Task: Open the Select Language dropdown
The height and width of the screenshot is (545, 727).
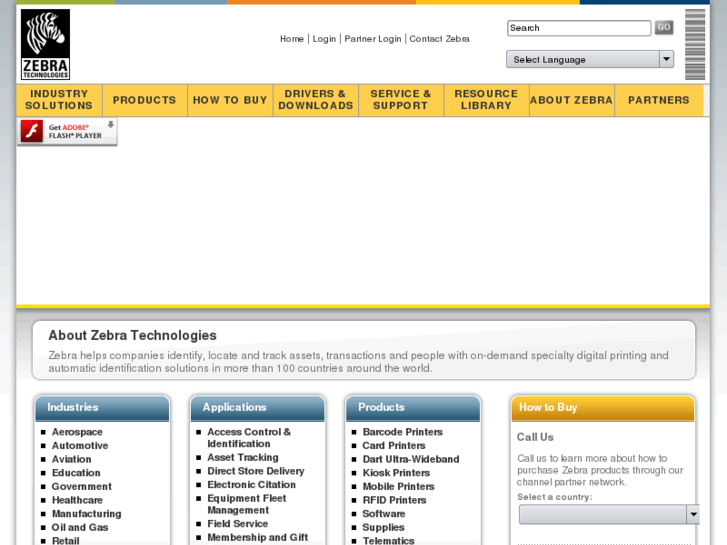Action: pyautogui.click(x=590, y=59)
